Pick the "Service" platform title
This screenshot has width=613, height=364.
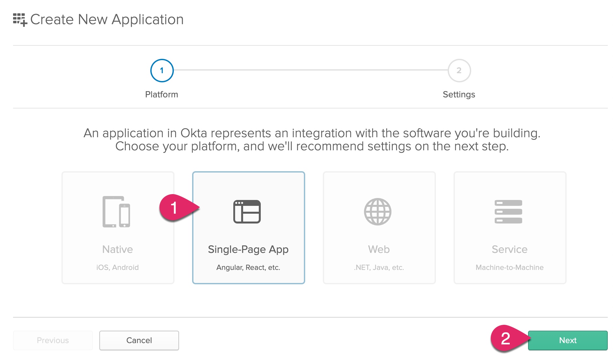point(510,249)
